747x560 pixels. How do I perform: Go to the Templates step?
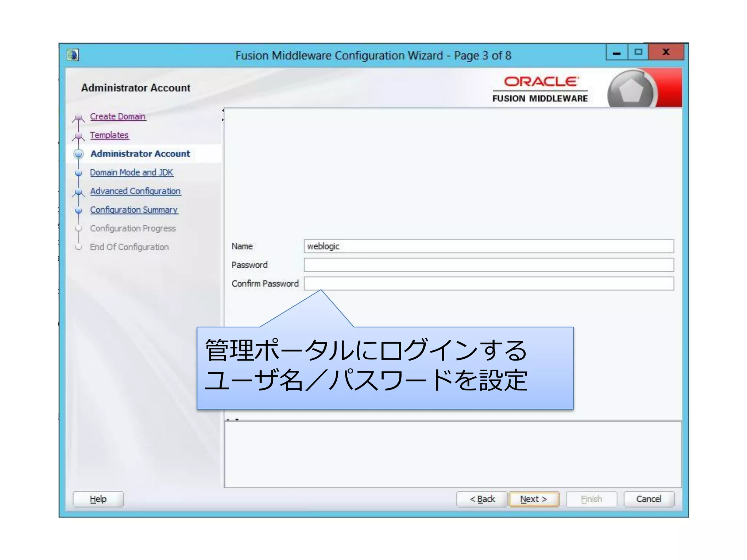coord(109,135)
